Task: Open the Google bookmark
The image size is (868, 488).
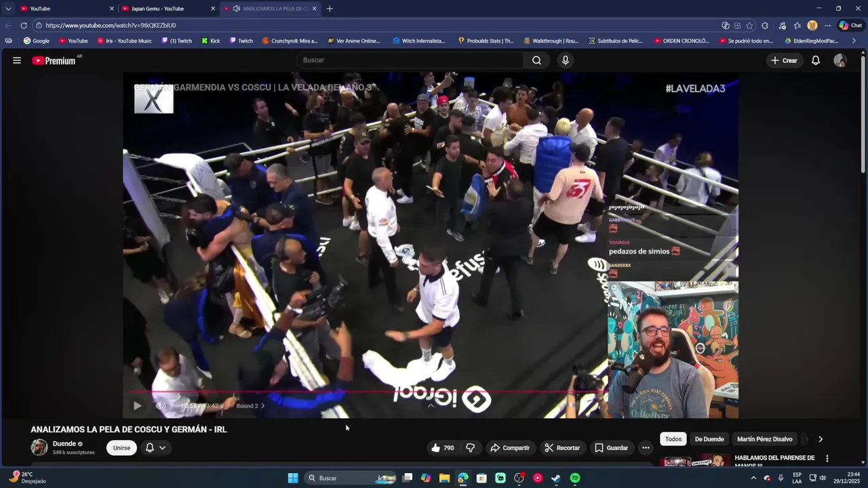Action: coord(37,41)
